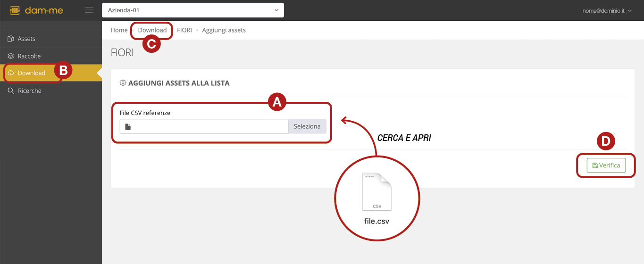The width and height of the screenshot is (644, 264).
Task: Click the gear icon beside Aggiungi Assets
Action: pos(123,83)
